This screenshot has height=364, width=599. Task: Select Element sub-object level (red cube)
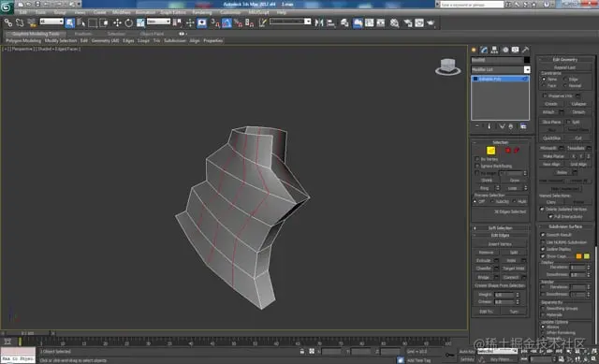pos(517,151)
